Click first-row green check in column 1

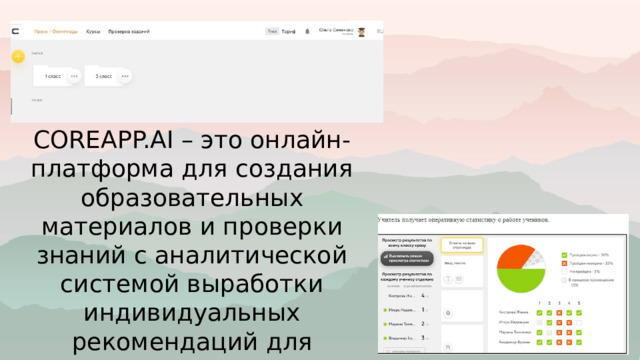point(540,313)
